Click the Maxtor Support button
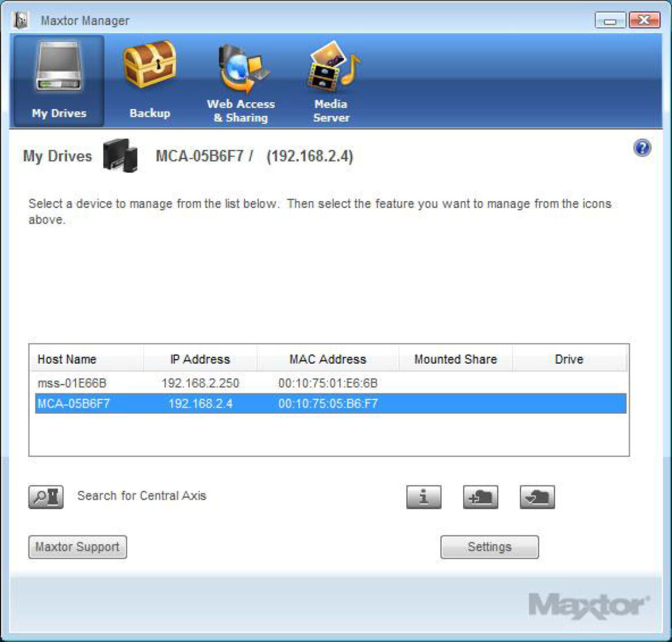672x642 pixels. 78,547
